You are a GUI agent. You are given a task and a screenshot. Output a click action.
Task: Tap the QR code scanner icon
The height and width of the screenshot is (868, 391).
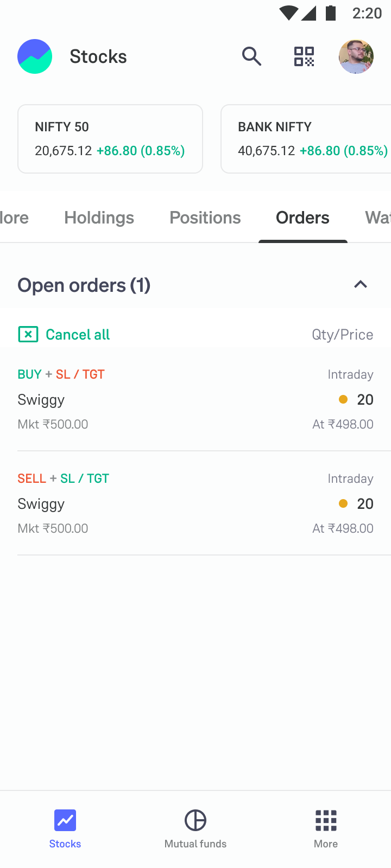pyautogui.click(x=304, y=56)
